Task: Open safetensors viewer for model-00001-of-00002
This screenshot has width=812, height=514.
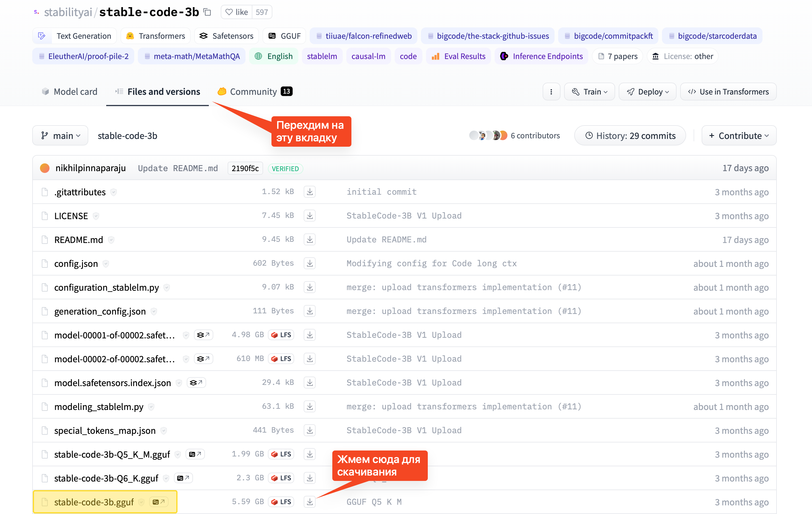Action: click(203, 335)
